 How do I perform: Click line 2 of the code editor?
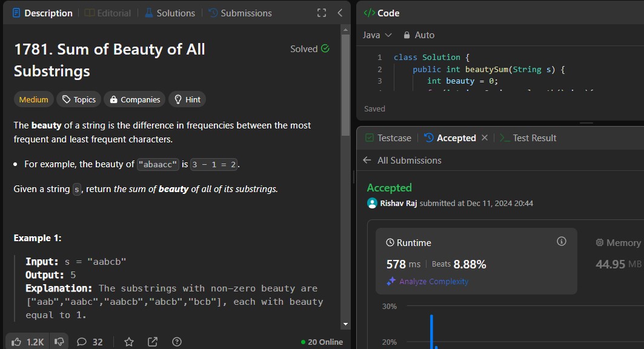tap(489, 70)
